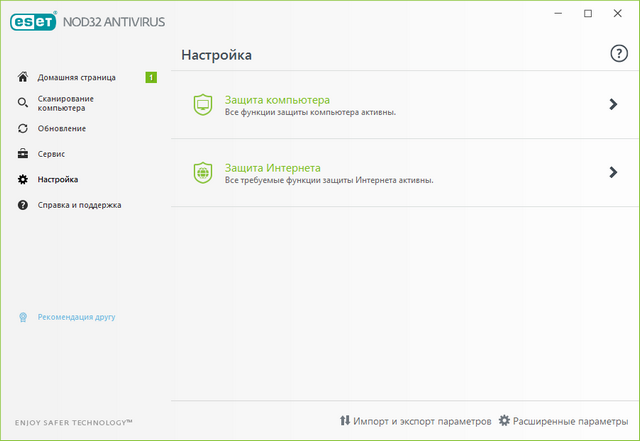Viewport: 640px width, 441px height.
Task: Click the arrows icon beside Импорт и экспорт
Action: pos(345,420)
